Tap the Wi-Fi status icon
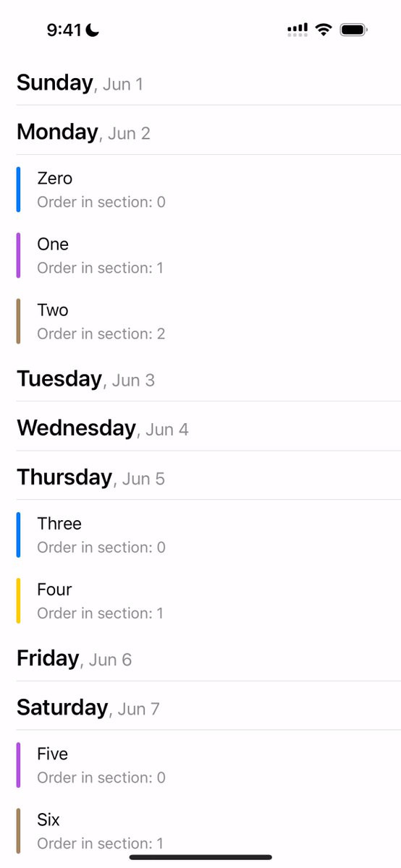401x868 pixels. (324, 30)
